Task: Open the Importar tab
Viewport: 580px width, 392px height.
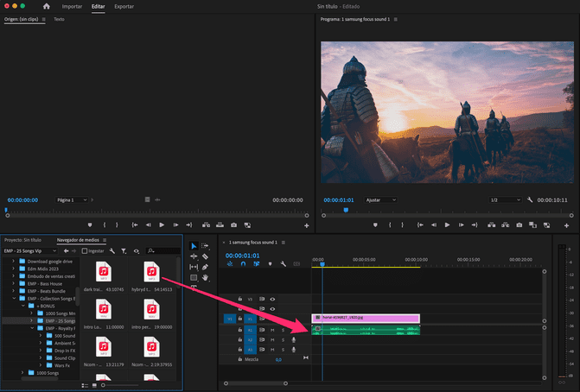Action: point(73,6)
